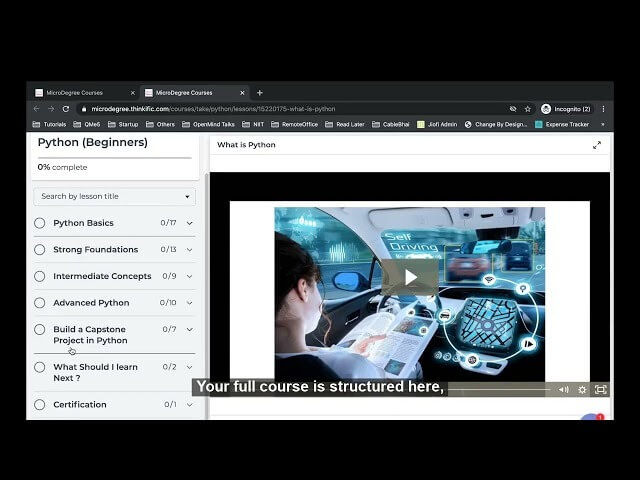Toggle the Strong Foundations circle
This screenshot has width=640, height=480.
(40, 250)
